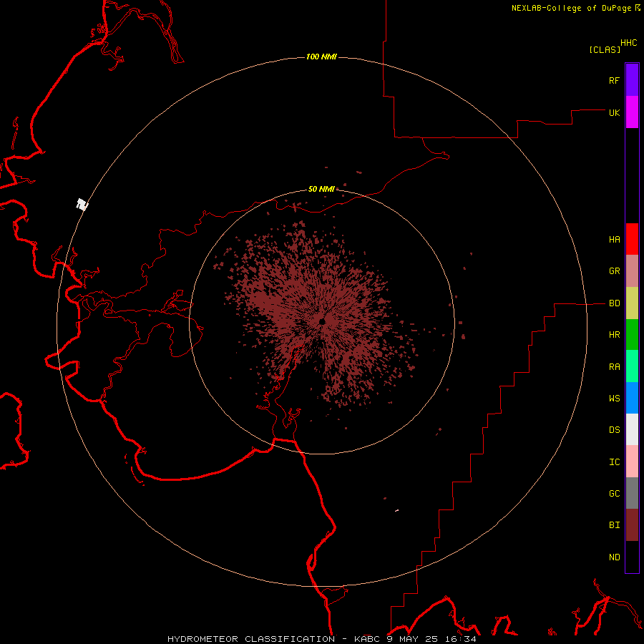Click the white DS legend color swatch

(632, 429)
